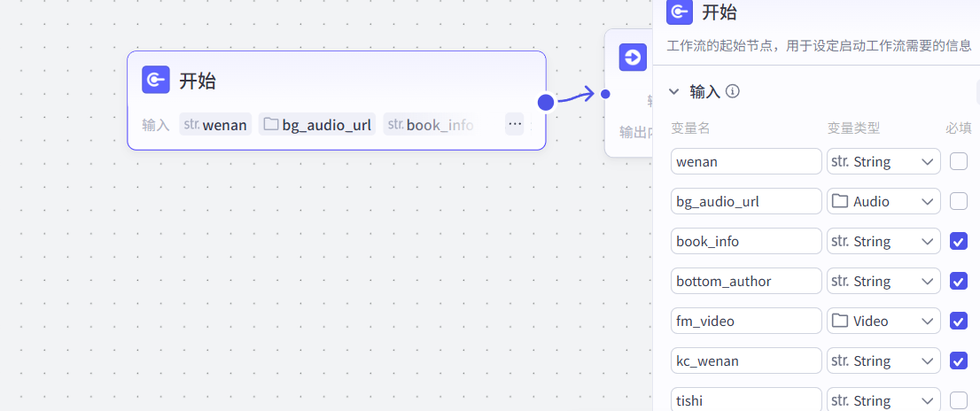Enable required checkbox for wenan
This screenshot has height=411, width=980.
[x=958, y=161]
